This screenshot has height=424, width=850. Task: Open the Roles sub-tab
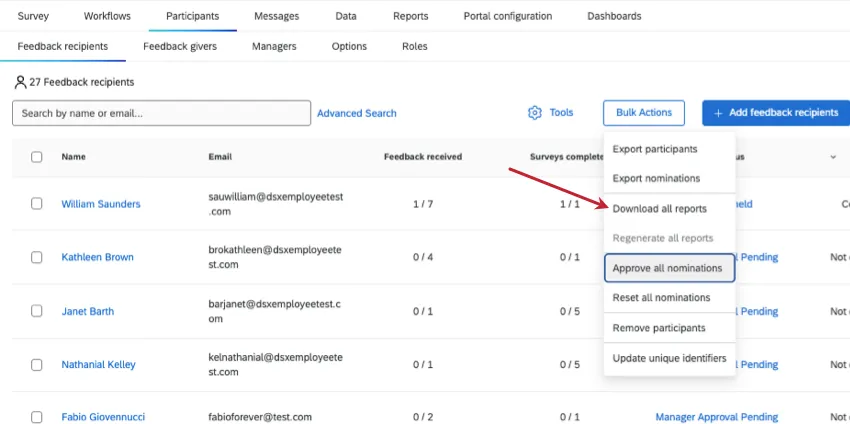415,46
